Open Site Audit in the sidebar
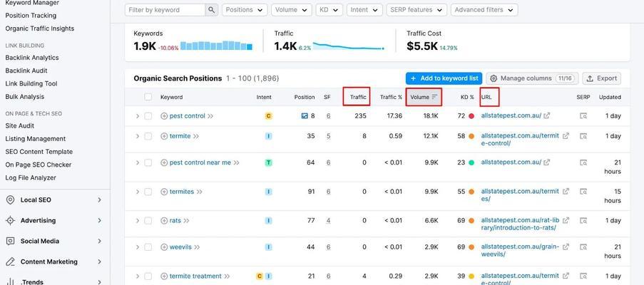Screen dimensions: 644x285 (20, 126)
